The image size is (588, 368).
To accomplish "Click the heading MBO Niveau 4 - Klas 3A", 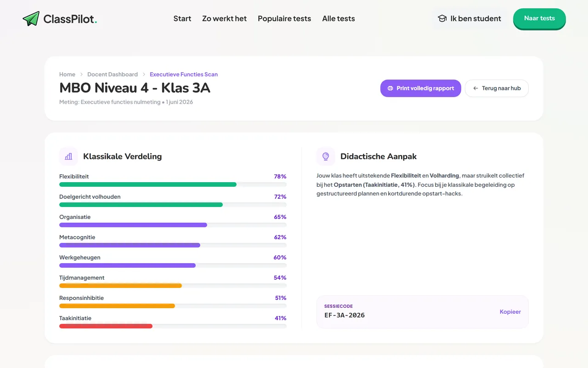I will [x=135, y=87].
